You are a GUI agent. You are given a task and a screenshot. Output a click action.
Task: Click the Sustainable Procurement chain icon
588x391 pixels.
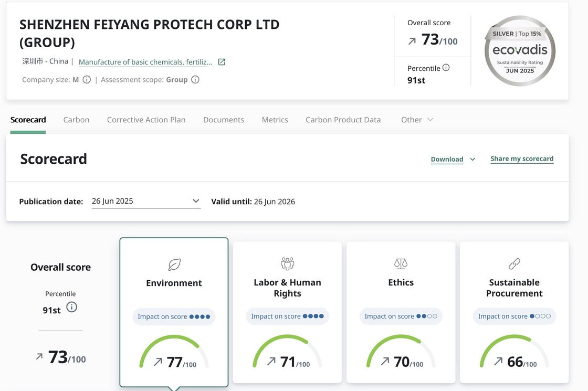tap(514, 263)
